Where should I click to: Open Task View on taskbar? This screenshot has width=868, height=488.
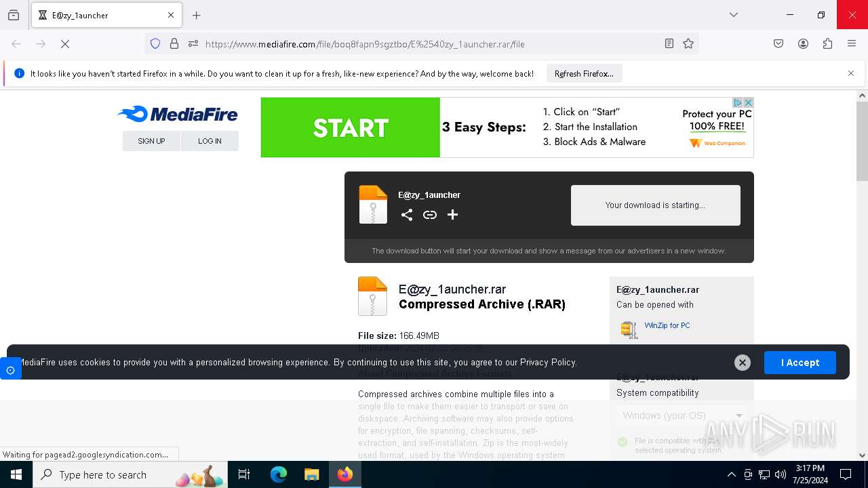[x=244, y=474]
